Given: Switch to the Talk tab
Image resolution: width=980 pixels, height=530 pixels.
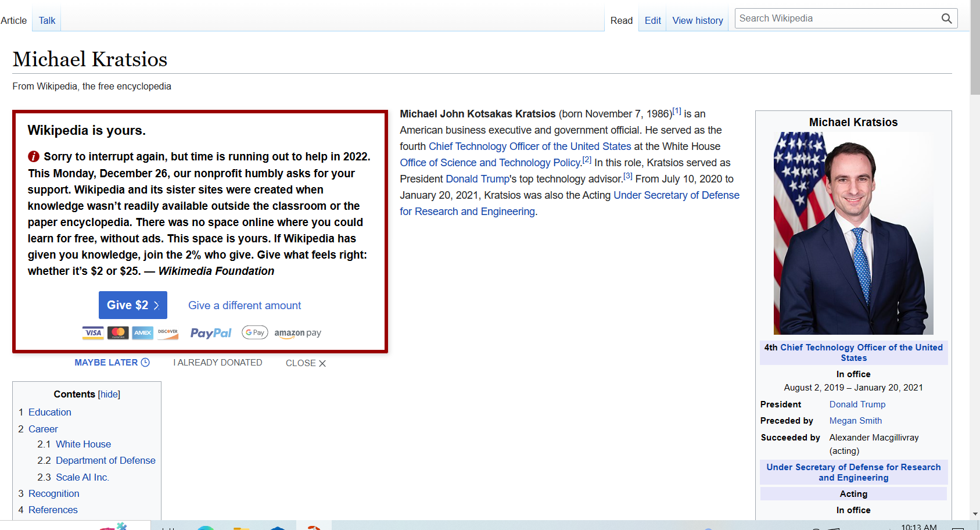Looking at the screenshot, I should pos(47,20).
